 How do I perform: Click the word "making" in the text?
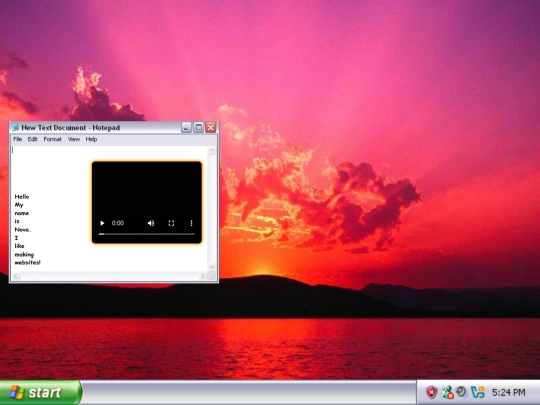tap(24, 255)
